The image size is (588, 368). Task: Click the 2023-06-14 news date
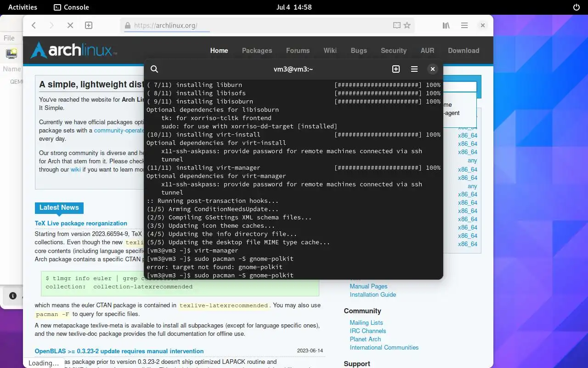pos(310,351)
